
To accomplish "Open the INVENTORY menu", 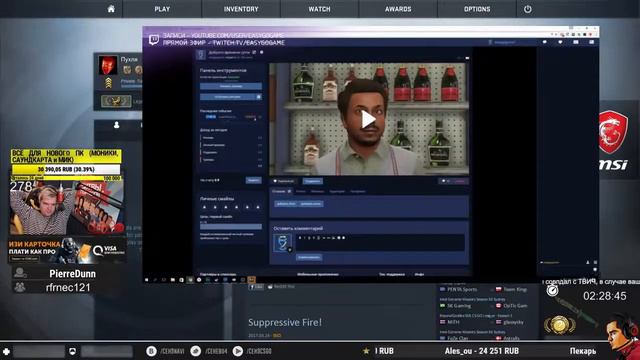I will tap(241, 9).
